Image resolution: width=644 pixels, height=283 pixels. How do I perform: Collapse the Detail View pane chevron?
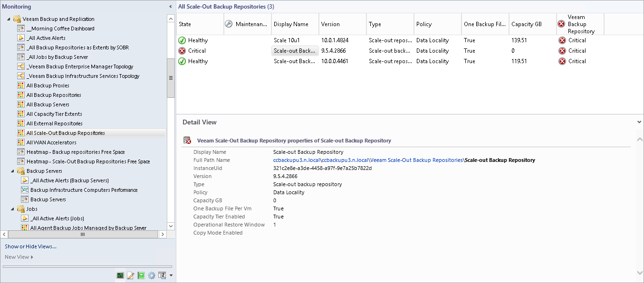point(639,122)
